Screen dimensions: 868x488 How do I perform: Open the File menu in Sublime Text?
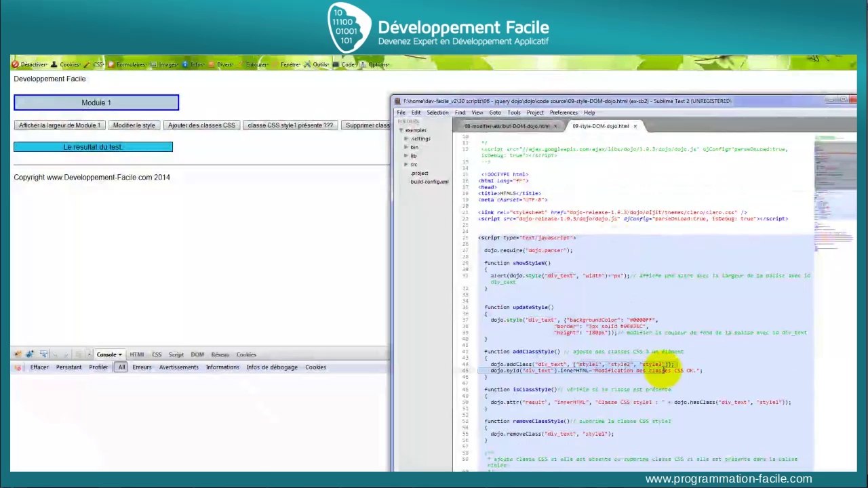[x=401, y=113]
